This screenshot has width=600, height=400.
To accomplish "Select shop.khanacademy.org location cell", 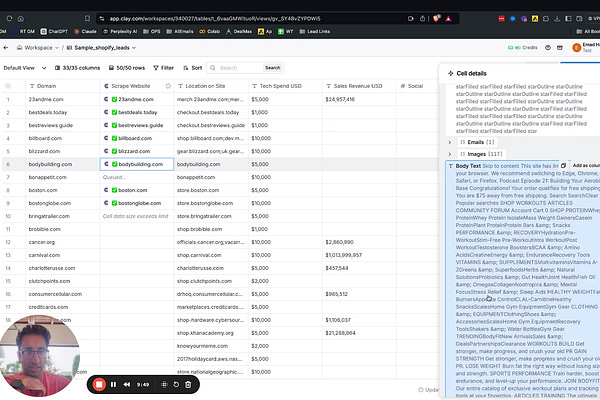I will click(x=211, y=333).
